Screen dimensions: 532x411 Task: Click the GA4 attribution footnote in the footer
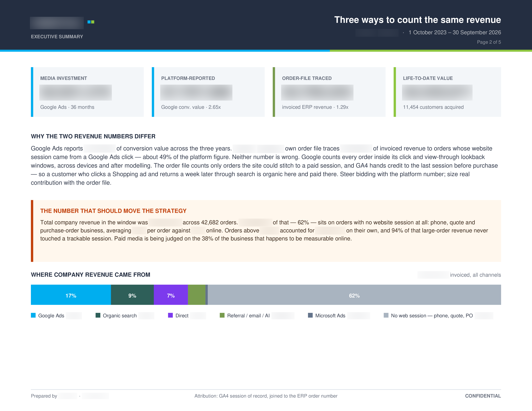click(266, 396)
